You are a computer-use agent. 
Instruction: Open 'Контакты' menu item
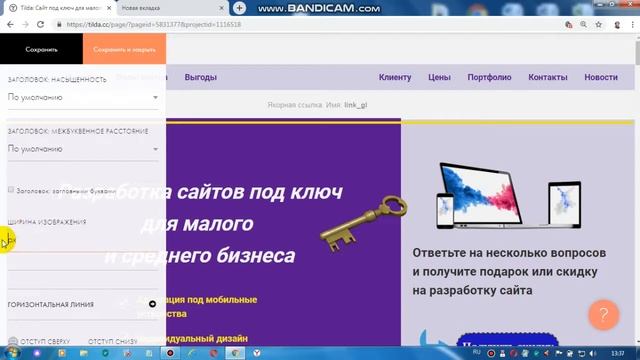(x=548, y=77)
